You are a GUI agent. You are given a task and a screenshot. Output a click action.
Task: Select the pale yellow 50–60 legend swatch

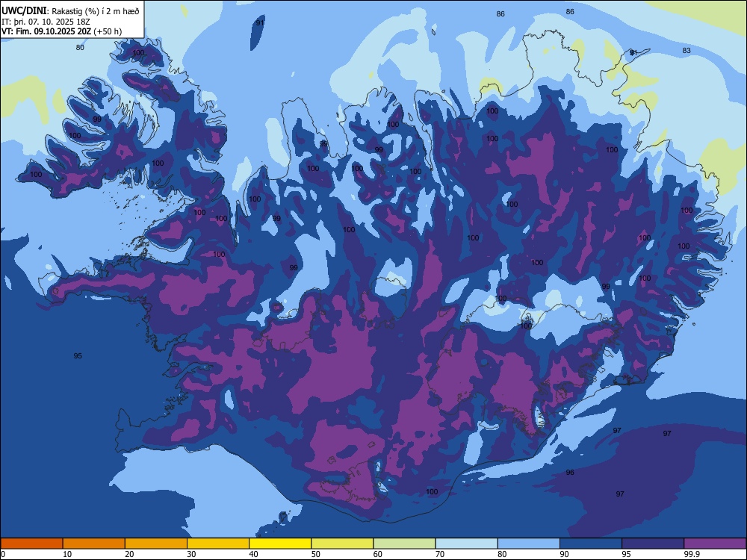tap(342, 544)
